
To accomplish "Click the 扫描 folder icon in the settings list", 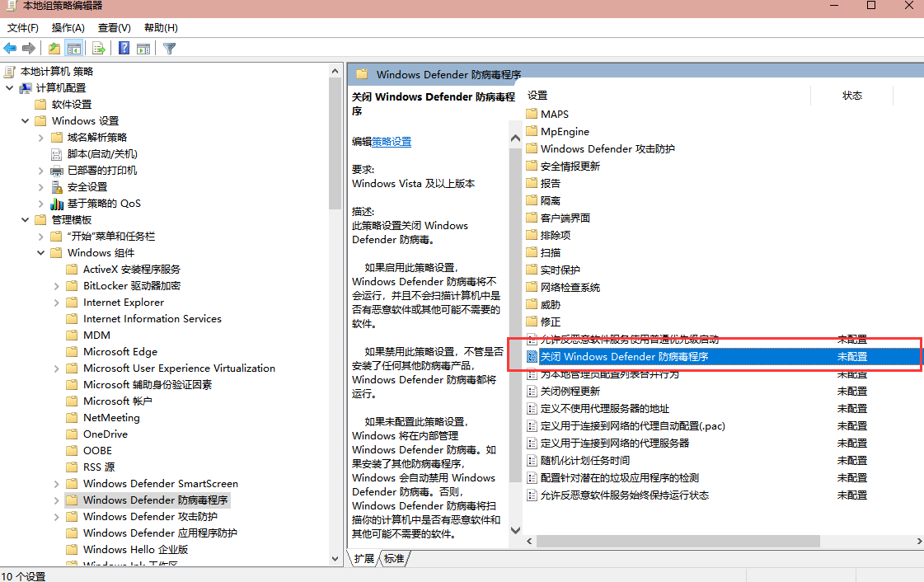I will click(x=532, y=252).
